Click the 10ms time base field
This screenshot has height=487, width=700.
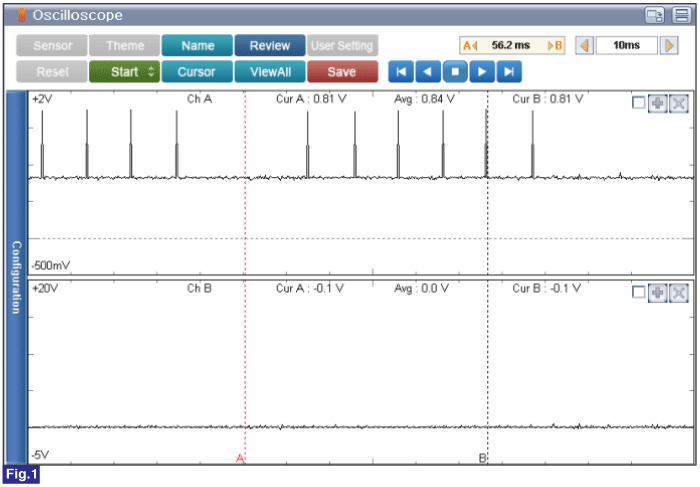click(x=626, y=46)
